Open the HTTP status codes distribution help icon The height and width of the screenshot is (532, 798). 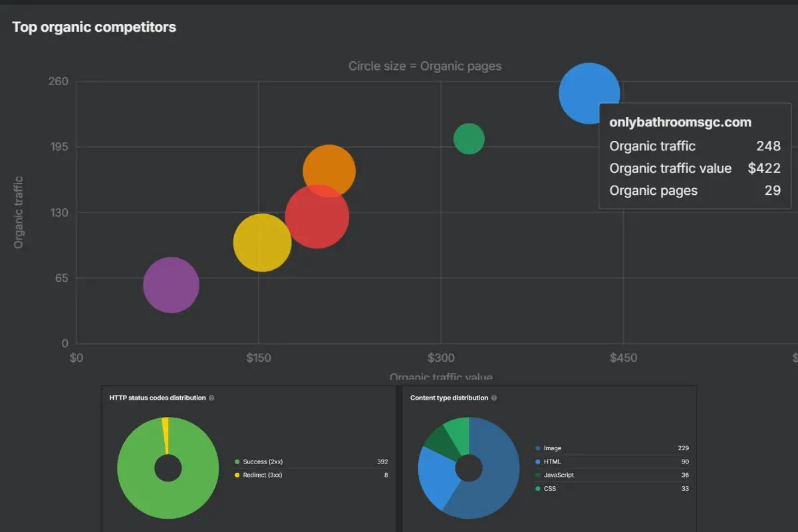211,398
